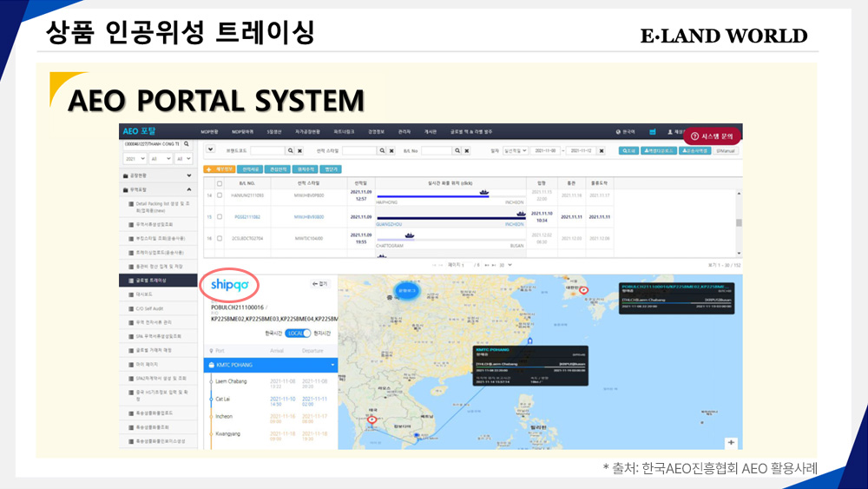The width and height of the screenshot is (868, 489).
Task: Clear the 브랜드코드 field with X icon
Action: click(300, 150)
